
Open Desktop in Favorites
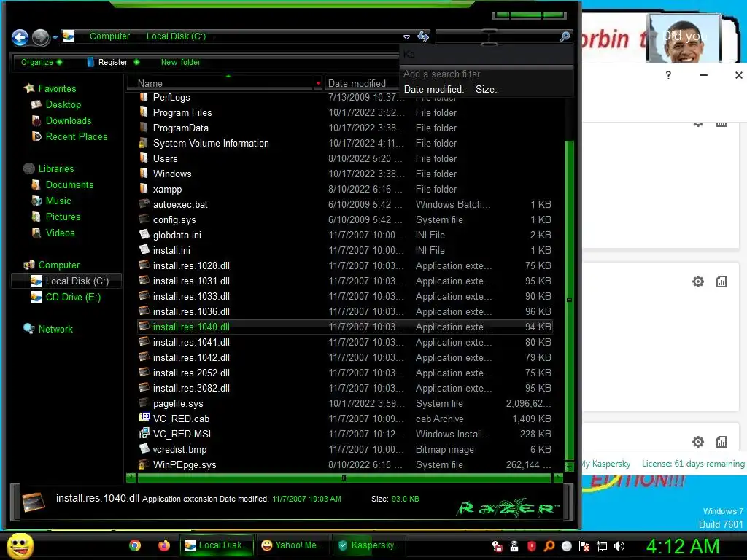coord(63,104)
